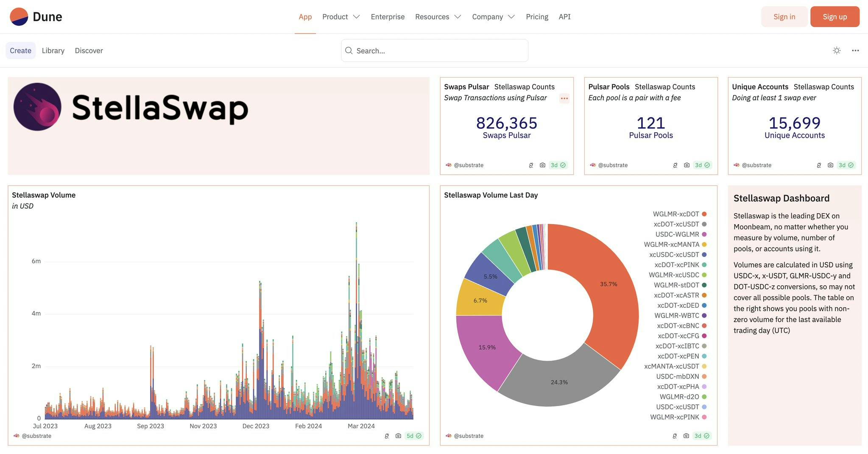Open the API nav item
Viewport: 868px width, 454px height.
[564, 17]
